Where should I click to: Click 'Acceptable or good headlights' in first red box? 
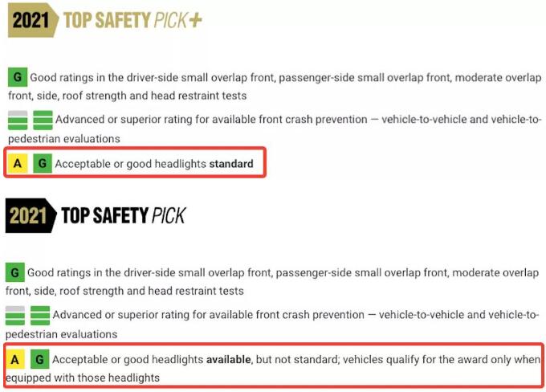(131, 164)
